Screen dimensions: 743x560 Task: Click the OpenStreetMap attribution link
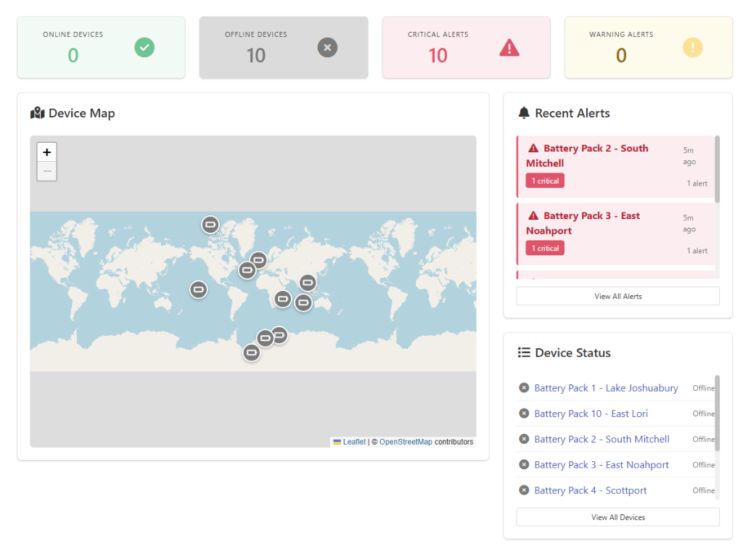(406, 441)
